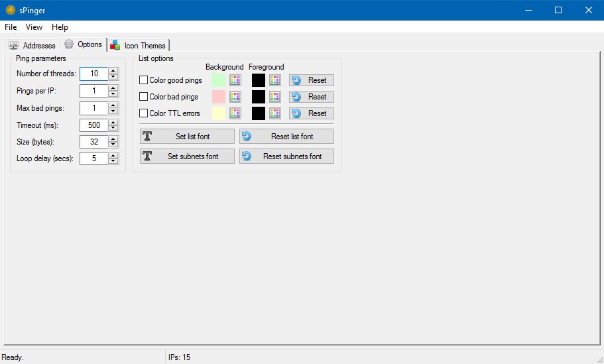Viewport: 604px width, 364px height.
Task: Select the Options tab
Action: [x=83, y=44]
